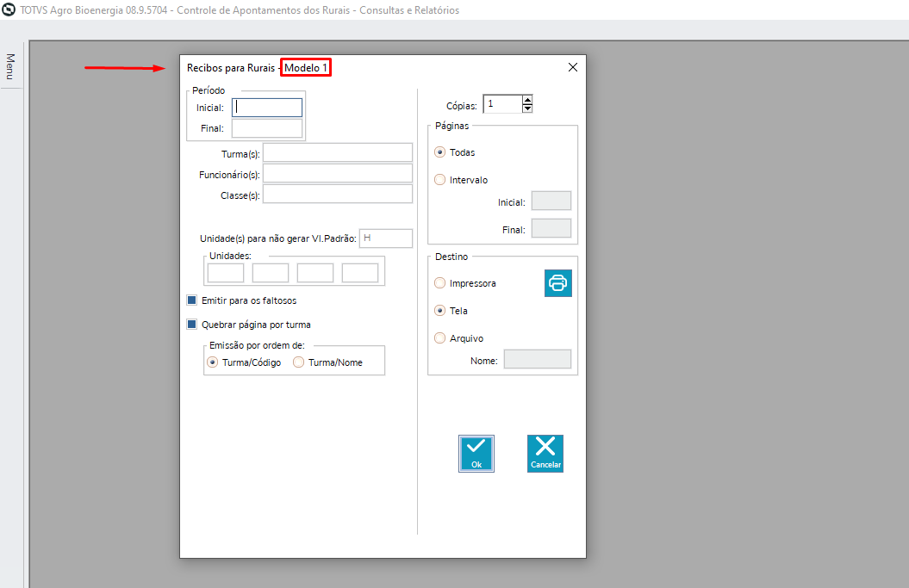Choose Impressora as destination
909x588 pixels.
point(440,282)
